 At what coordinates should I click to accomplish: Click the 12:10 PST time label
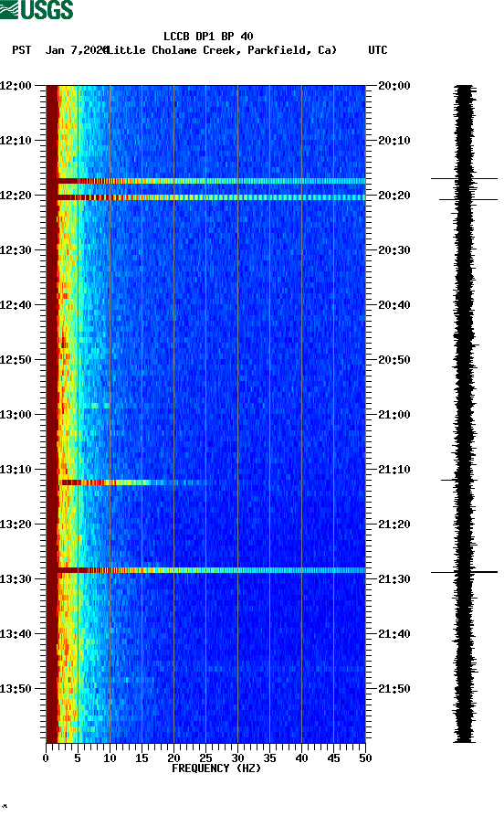tap(16, 141)
